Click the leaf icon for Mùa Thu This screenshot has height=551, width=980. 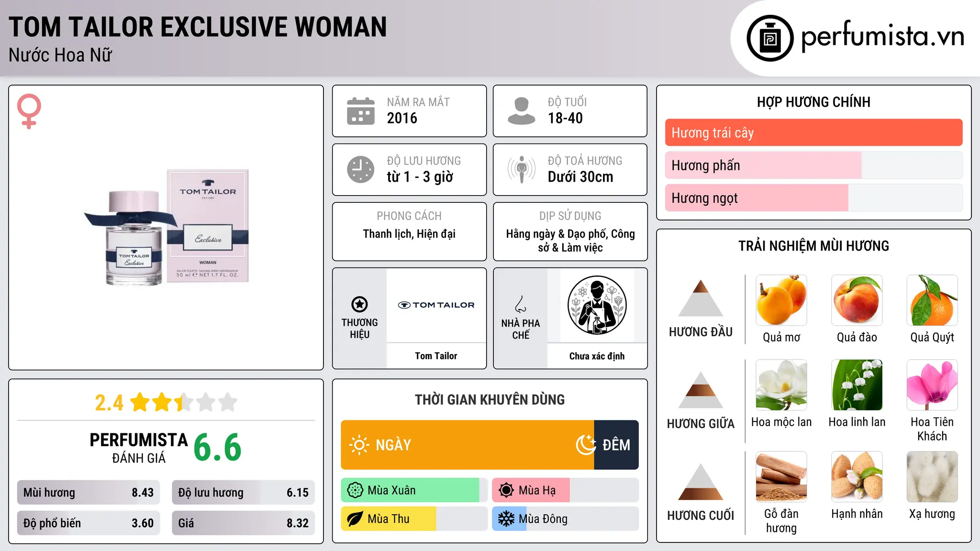(355, 519)
